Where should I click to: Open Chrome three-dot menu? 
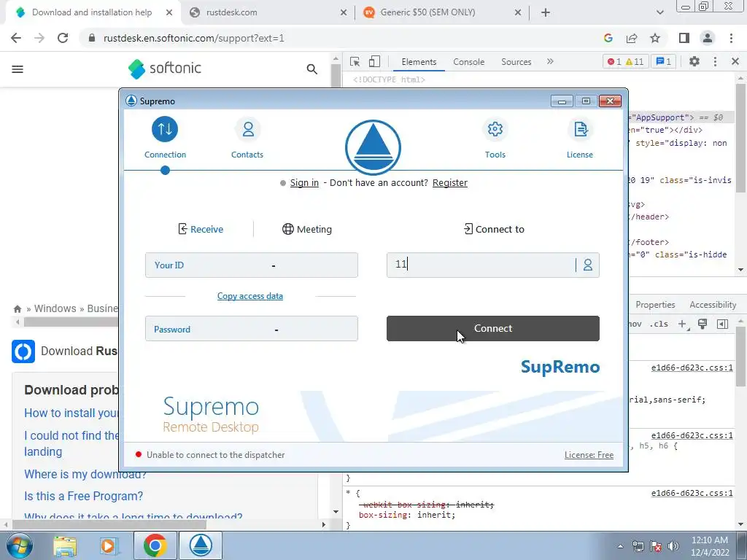point(731,38)
